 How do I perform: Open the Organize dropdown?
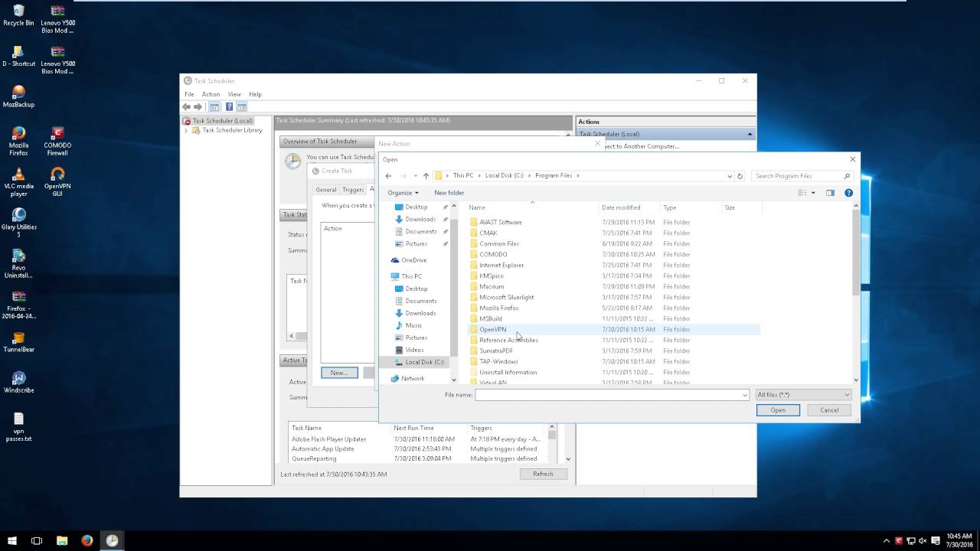[403, 193]
